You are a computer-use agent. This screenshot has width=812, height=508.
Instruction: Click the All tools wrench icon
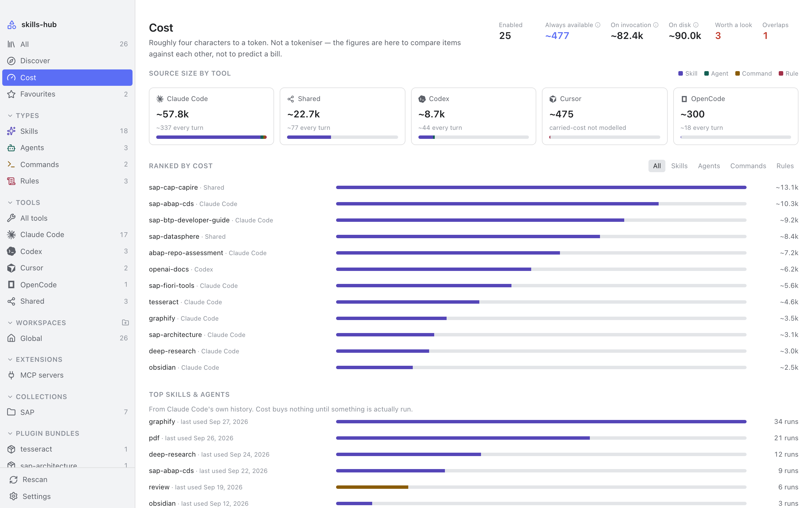click(11, 218)
